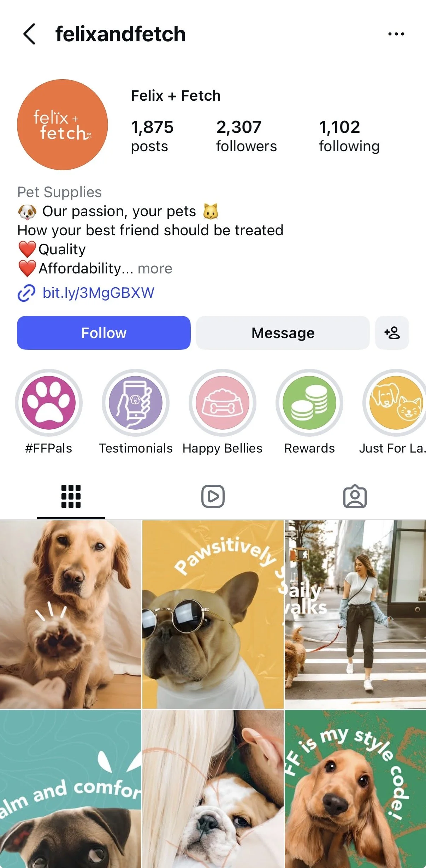This screenshot has height=868, width=426.
Task: Open the three-dots options menu
Action: click(396, 34)
